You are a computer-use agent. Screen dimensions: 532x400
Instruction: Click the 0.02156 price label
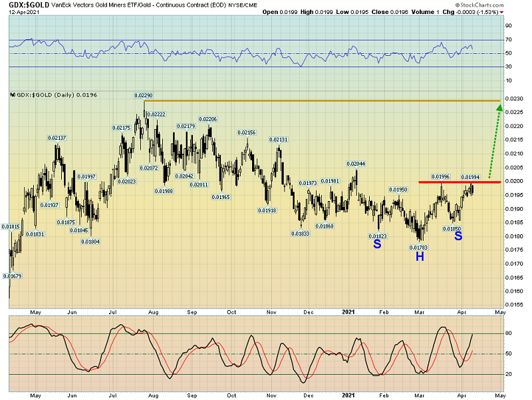[x=247, y=132]
